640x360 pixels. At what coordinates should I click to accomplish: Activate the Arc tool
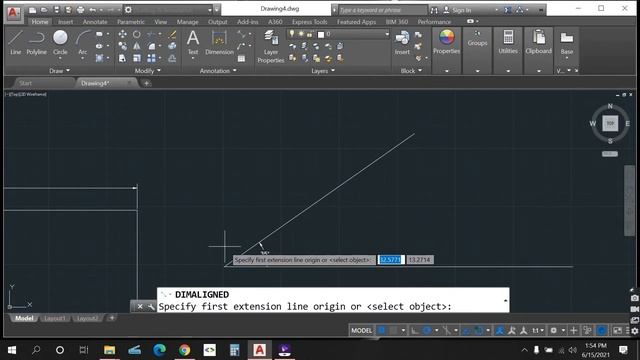82,42
